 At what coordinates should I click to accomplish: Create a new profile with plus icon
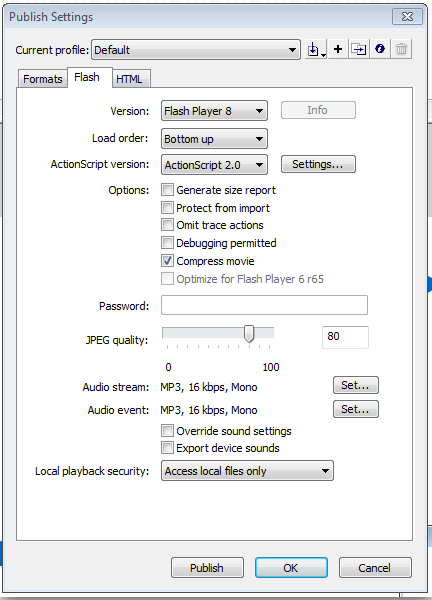(338, 49)
